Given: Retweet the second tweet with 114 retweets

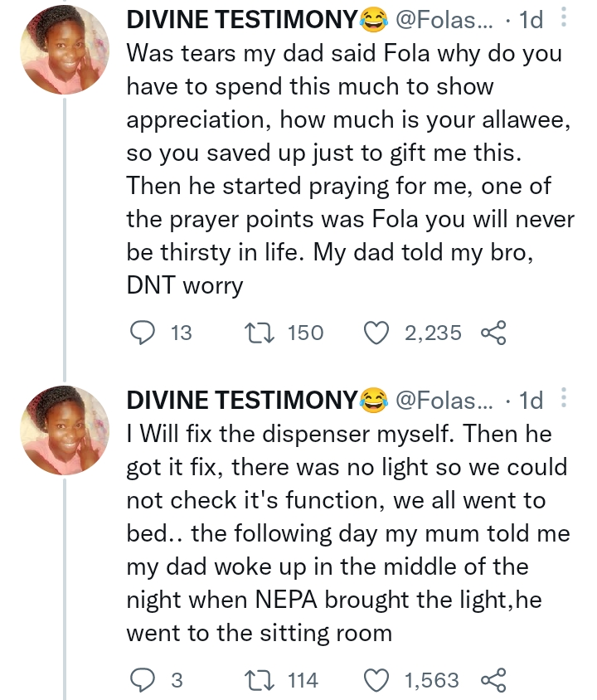Looking at the screenshot, I should pyautogui.click(x=252, y=681).
